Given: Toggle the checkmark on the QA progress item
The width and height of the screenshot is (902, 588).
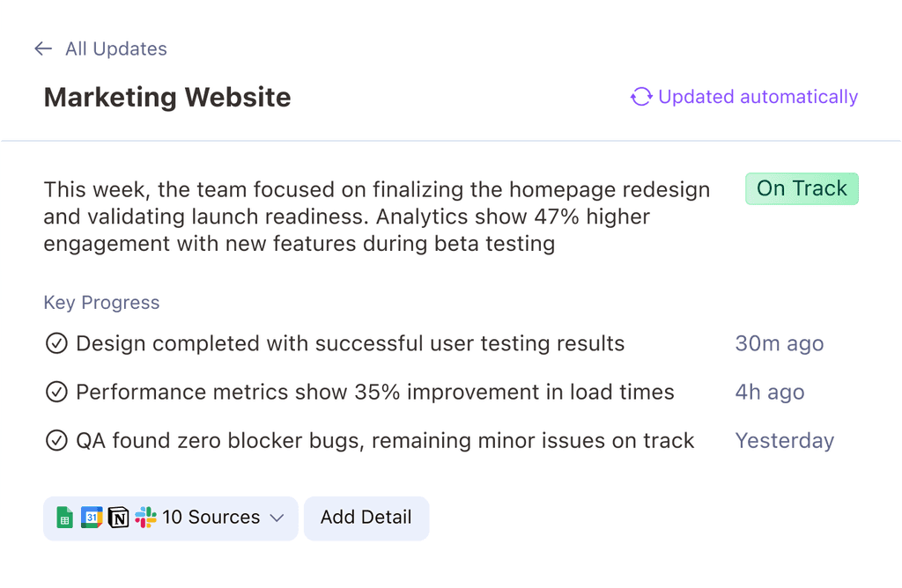Looking at the screenshot, I should pos(55,440).
